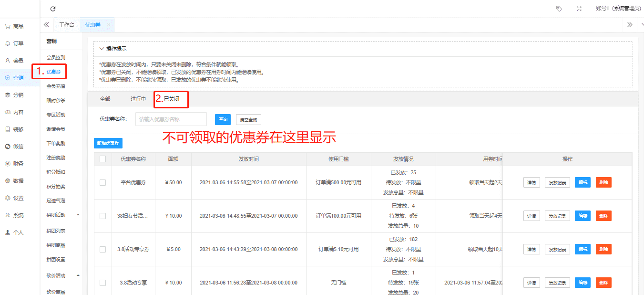The height and width of the screenshot is (295, 644).
Task: Open 商品 from shopping cart sidebar icon
Action: coord(14,26)
